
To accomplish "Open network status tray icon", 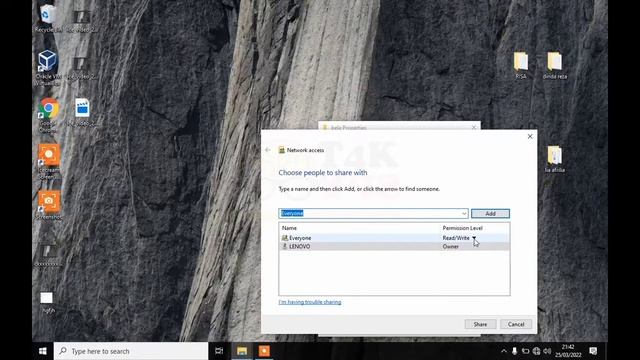I will (536, 351).
